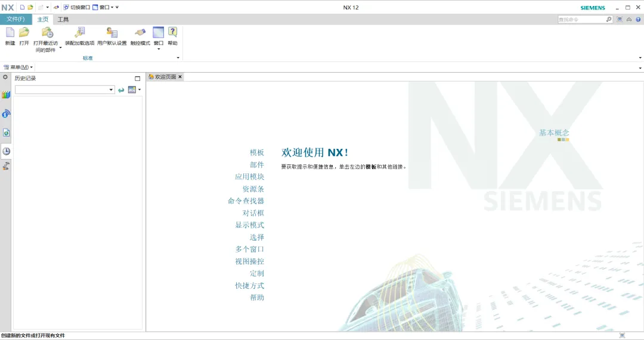The image size is (644, 340).
Task: Open the 历史记录 filter combo box
Action: (x=64, y=89)
